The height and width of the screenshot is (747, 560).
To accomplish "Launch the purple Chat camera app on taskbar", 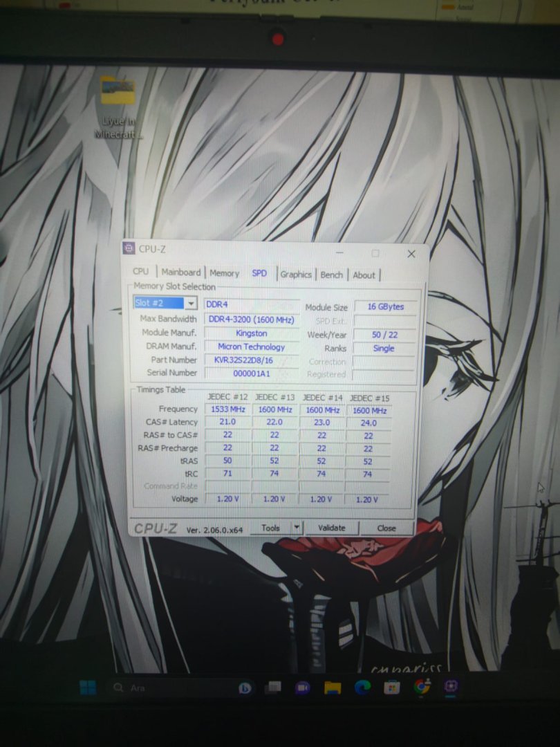I will pos(302,688).
